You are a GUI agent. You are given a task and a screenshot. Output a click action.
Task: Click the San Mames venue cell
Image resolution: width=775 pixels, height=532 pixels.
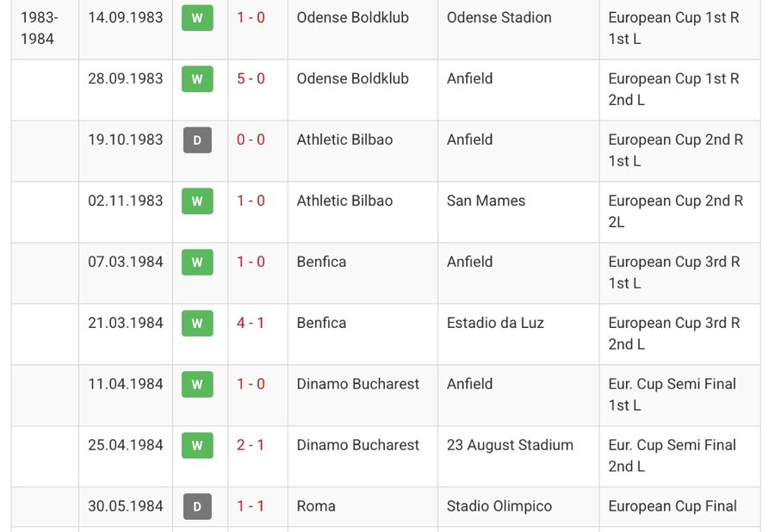click(518, 213)
